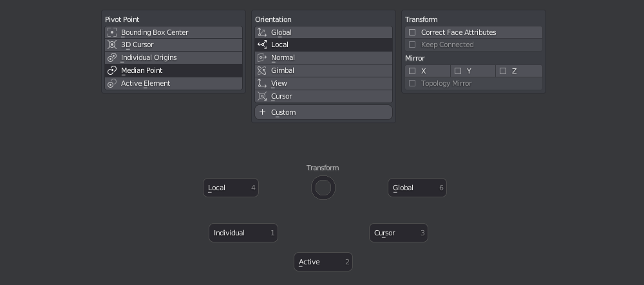This screenshot has width=644, height=285.
Task: Set orientation to Global via icon
Action: [x=262, y=32]
